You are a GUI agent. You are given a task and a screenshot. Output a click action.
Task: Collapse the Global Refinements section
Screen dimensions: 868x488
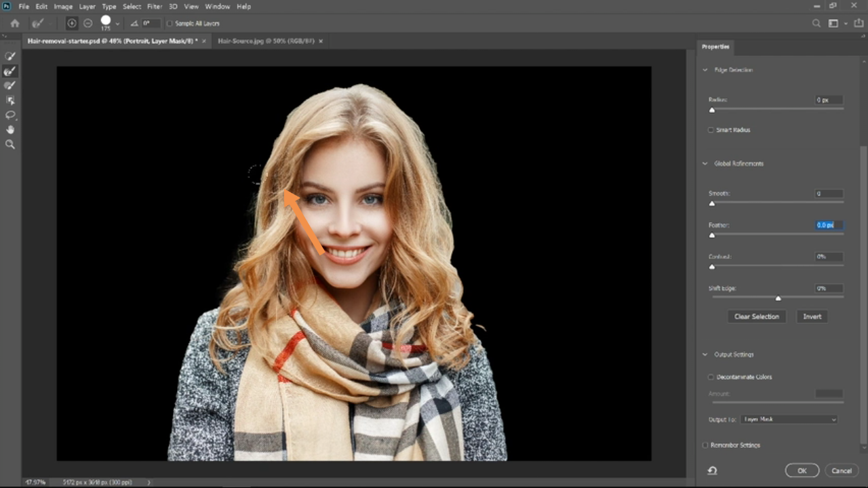pyautogui.click(x=705, y=164)
